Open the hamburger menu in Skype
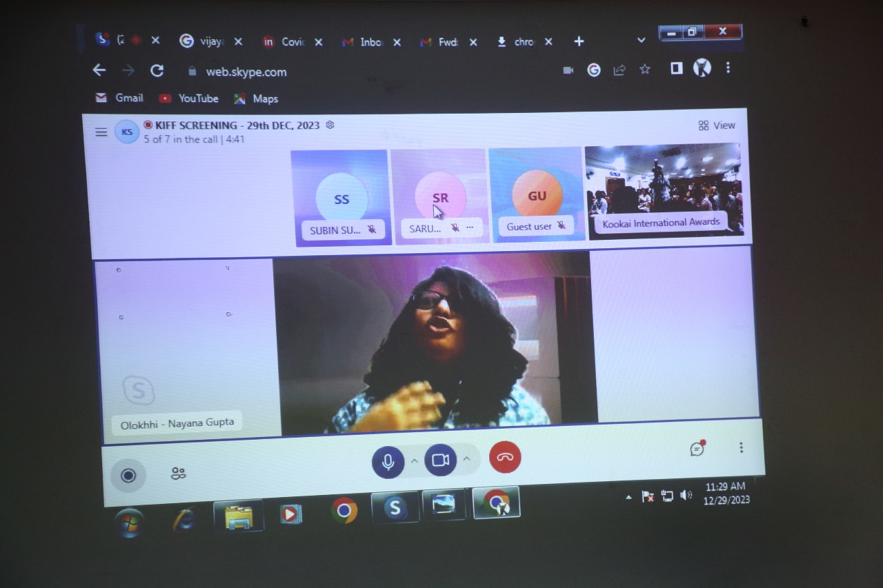 coord(101,132)
